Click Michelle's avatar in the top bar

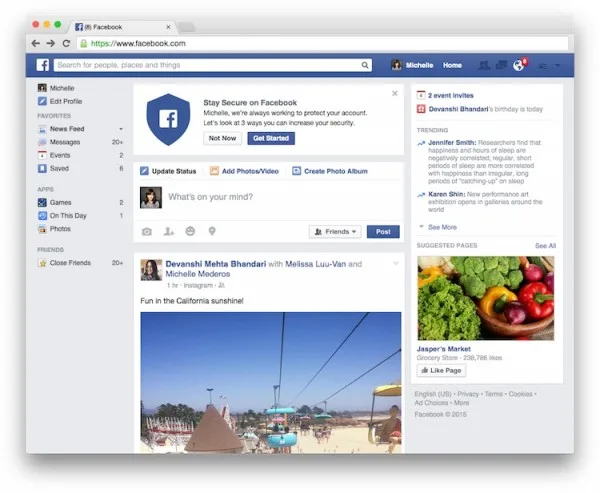(396, 65)
